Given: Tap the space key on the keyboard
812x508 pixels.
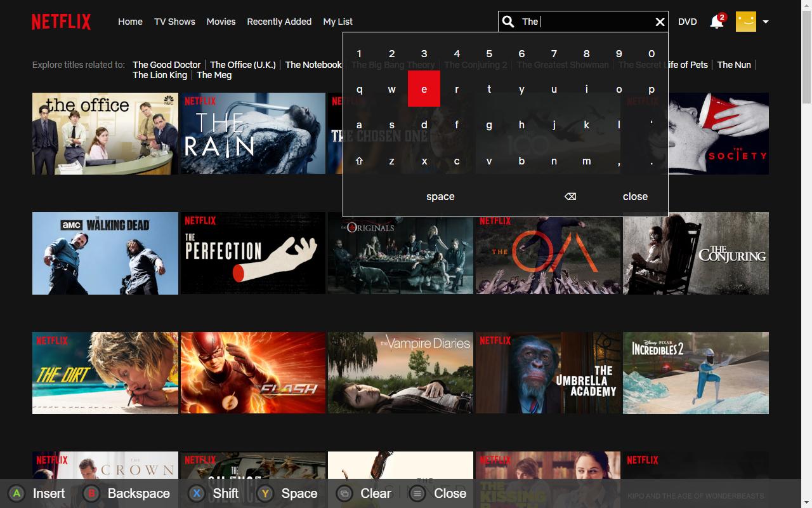Looking at the screenshot, I should coord(440,196).
